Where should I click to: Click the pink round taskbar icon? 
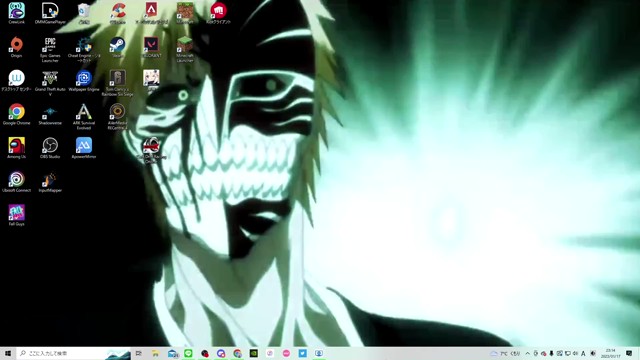tap(286, 353)
